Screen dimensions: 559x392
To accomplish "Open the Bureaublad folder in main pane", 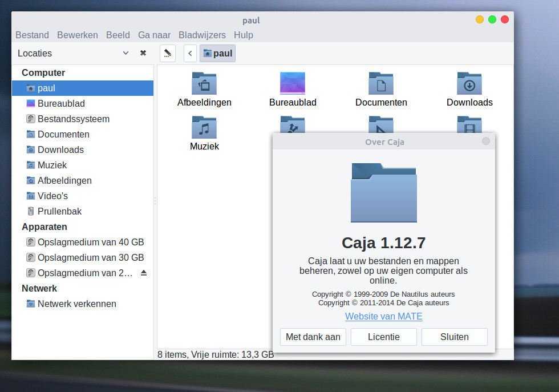I will pyautogui.click(x=293, y=84).
